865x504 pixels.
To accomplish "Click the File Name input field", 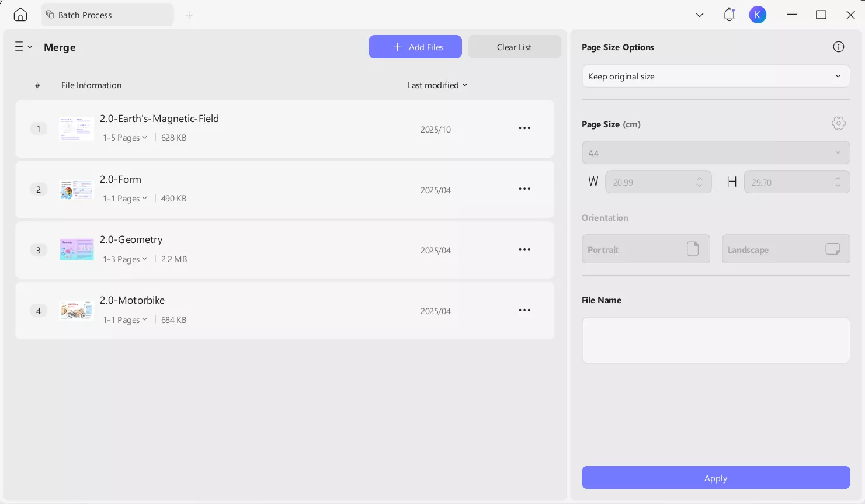I will (715, 340).
